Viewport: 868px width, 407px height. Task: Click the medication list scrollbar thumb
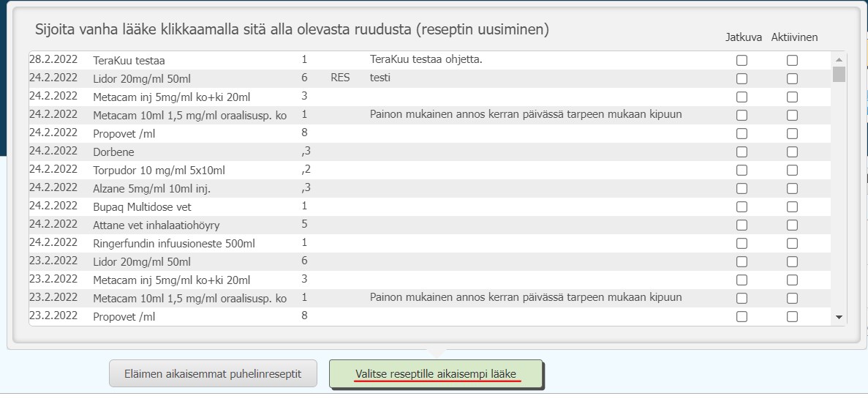(839, 74)
